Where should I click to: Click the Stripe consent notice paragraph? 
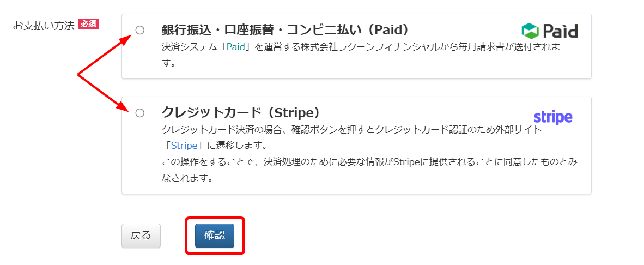(x=369, y=170)
